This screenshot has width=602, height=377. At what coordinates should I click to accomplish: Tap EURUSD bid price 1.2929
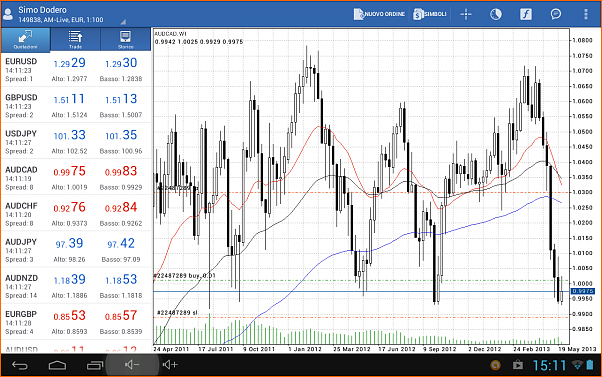pyautogui.click(x=69, y=63)
